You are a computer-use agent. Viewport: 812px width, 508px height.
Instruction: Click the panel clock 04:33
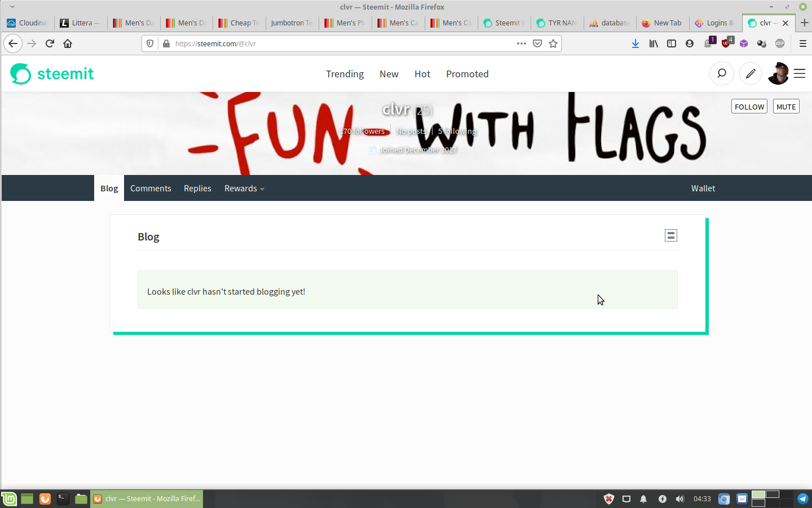[702, 499]
